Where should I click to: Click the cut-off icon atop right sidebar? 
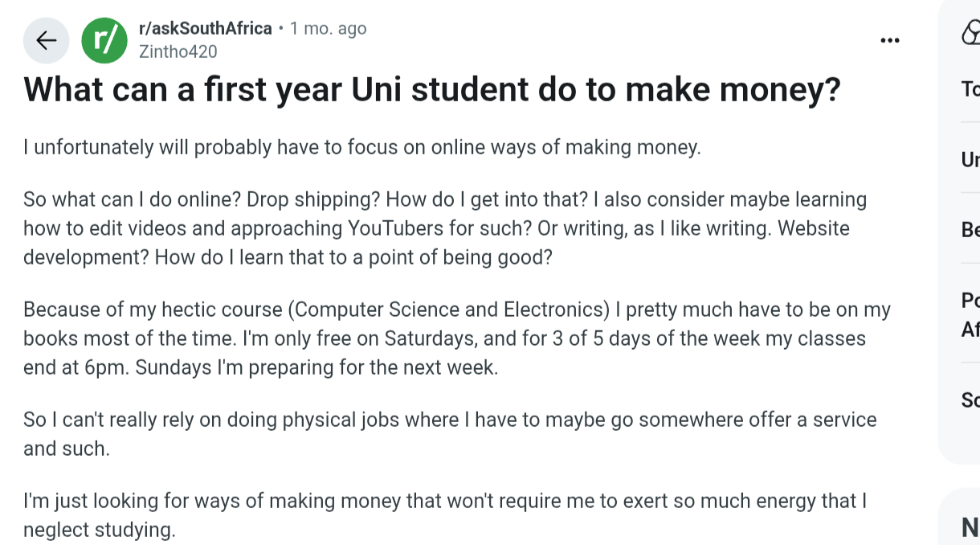[x=970, y=33]
